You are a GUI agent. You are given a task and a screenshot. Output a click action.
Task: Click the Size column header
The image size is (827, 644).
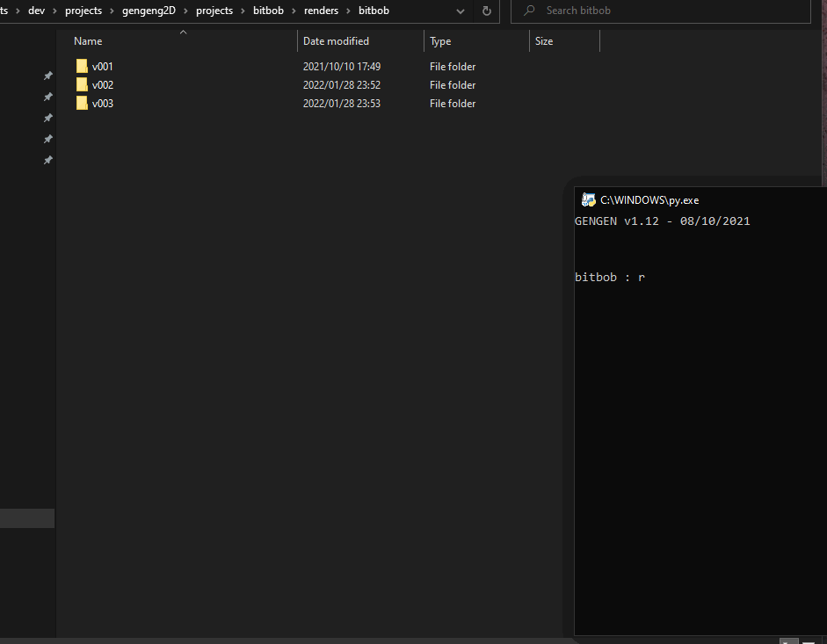pos(544,41)
